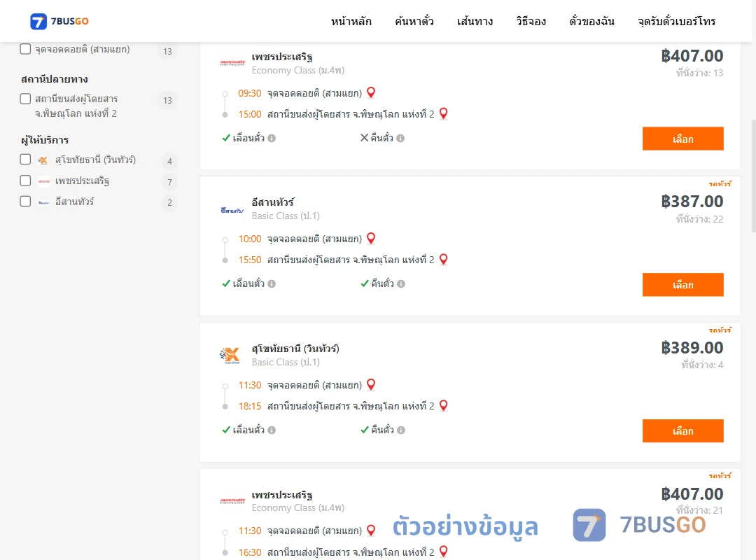Screen dimensions: 756x560
Task: Check the สุโขทัยธานี (วินทัวร์) operator filter
Action: (x=26, y=160)
